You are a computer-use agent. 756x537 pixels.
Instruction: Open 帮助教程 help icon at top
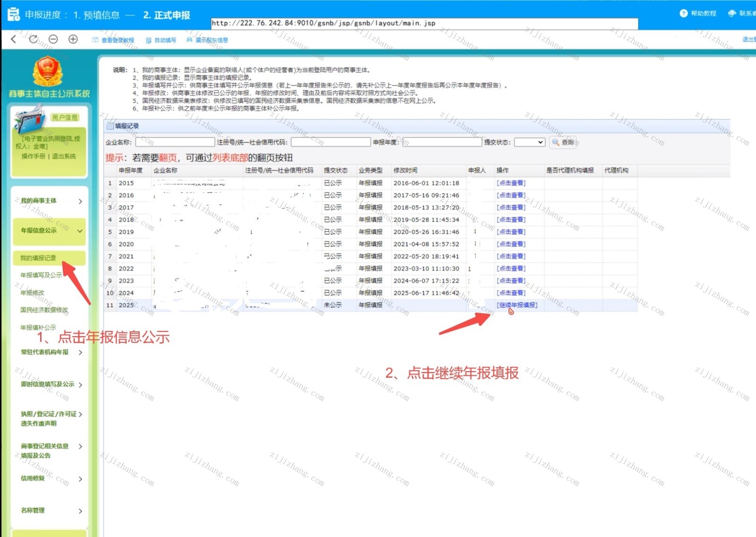(698, 13)
